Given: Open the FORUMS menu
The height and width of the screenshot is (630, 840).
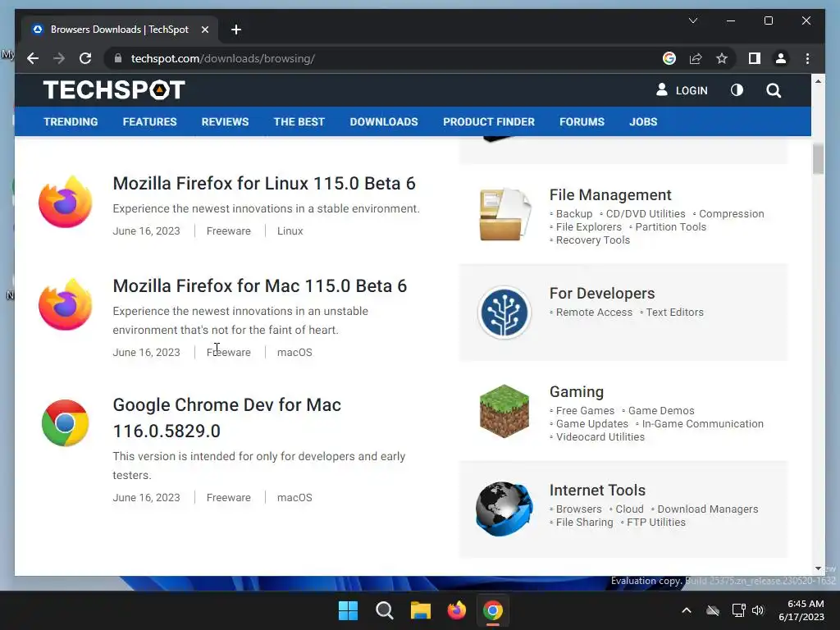Looking at the screenshot, I should coord(582,121).
